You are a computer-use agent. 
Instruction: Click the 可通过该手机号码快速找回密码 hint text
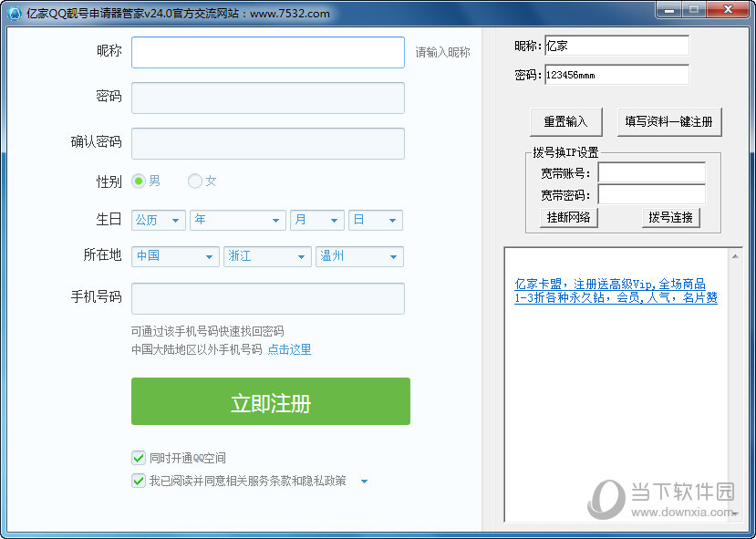click(x=208, y=331)
